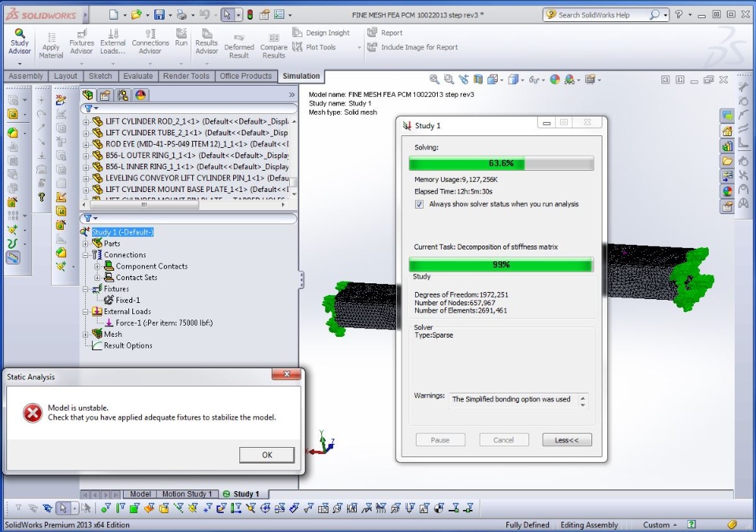
Task: Open Compare Results
Action: click(273, 46)
